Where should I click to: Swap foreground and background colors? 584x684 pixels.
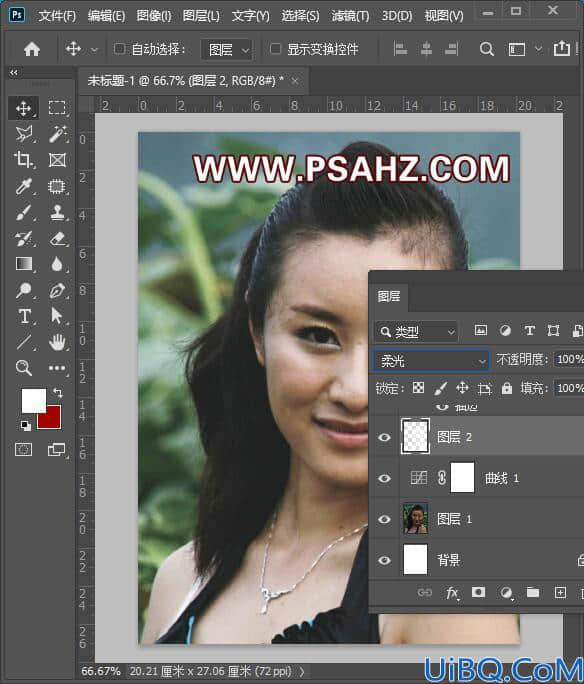click(58, 393)
